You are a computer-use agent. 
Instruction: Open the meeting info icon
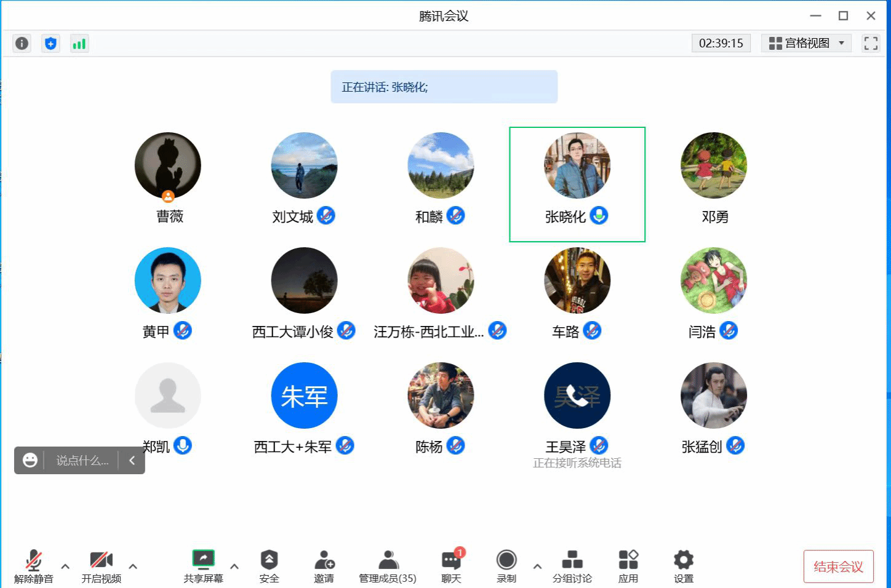pos(22,44)
